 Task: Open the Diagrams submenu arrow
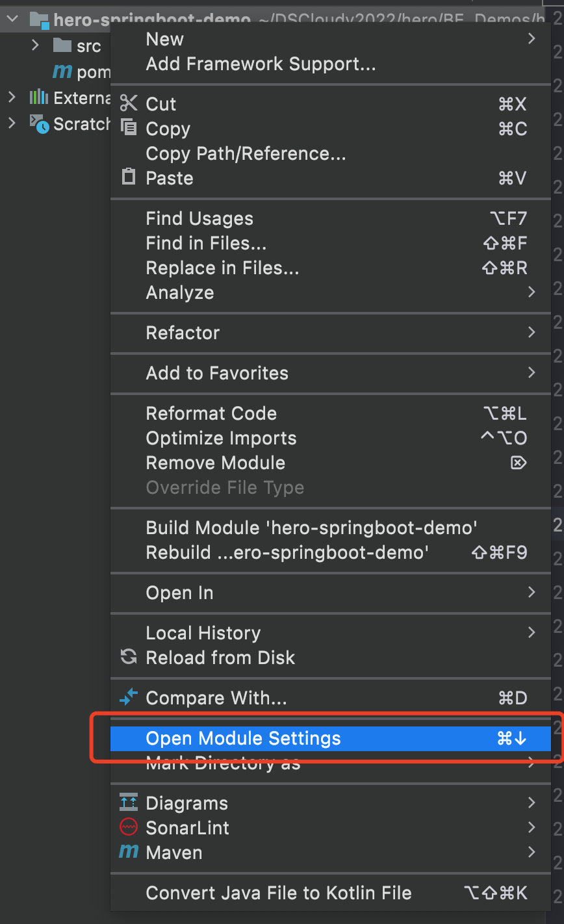pos(532,802)
